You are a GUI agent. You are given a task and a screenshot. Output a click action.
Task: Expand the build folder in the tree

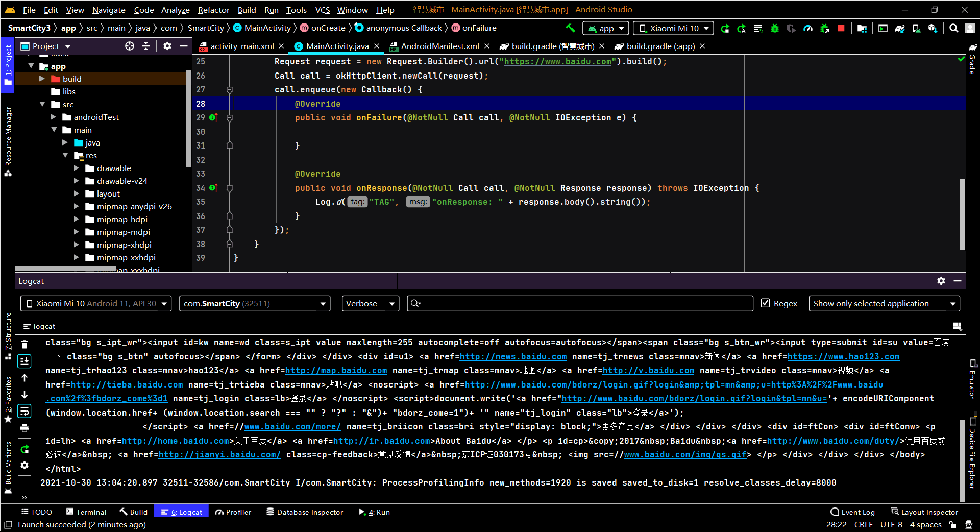(x=42, y=79)
